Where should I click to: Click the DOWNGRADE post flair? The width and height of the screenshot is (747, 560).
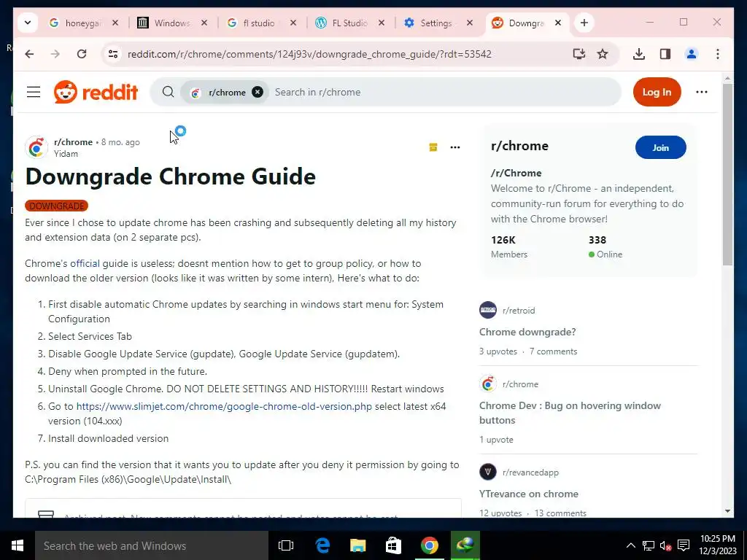click(x=57, y=206)
